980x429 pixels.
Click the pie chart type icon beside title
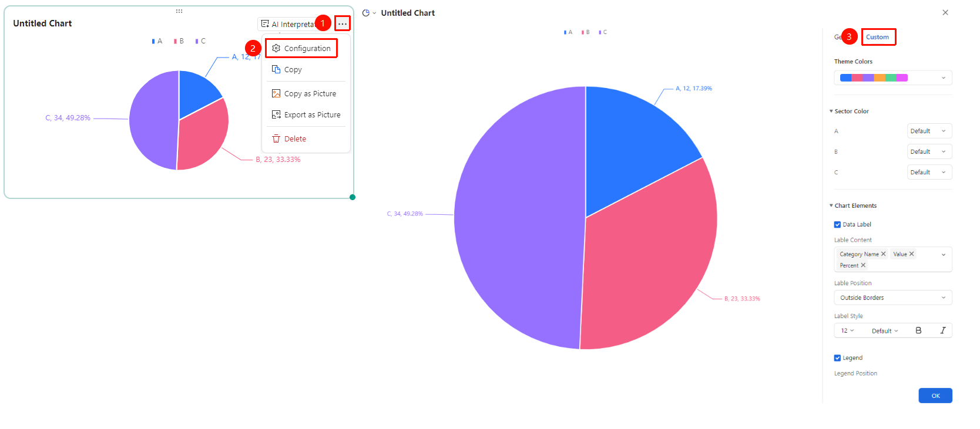366,13
